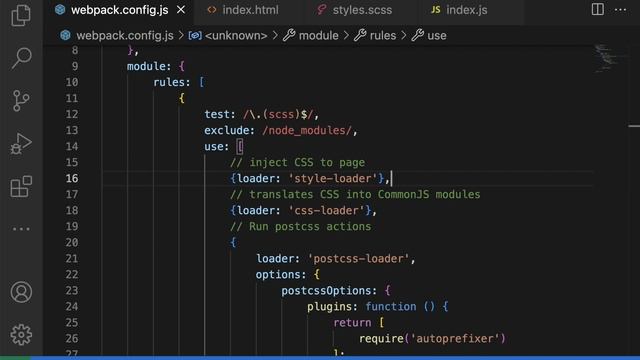Open More Actions menu in editor title

[x=620, y=9]
